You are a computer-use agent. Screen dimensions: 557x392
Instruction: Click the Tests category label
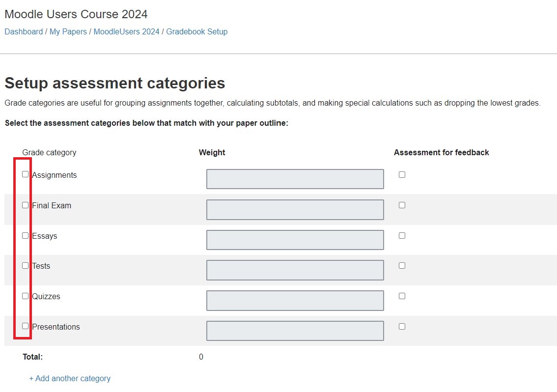tap(41, 266)
